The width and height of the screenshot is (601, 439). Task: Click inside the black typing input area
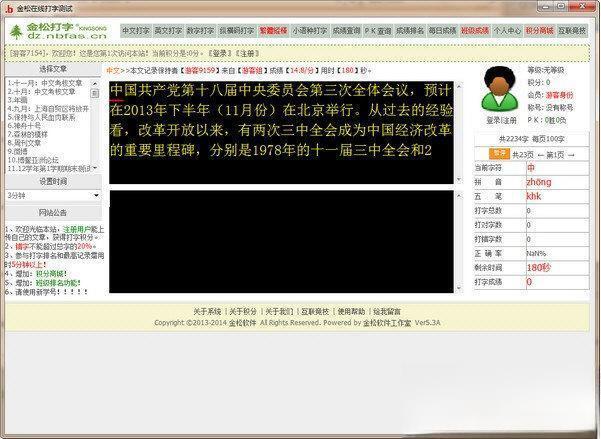tap(281, 242)
